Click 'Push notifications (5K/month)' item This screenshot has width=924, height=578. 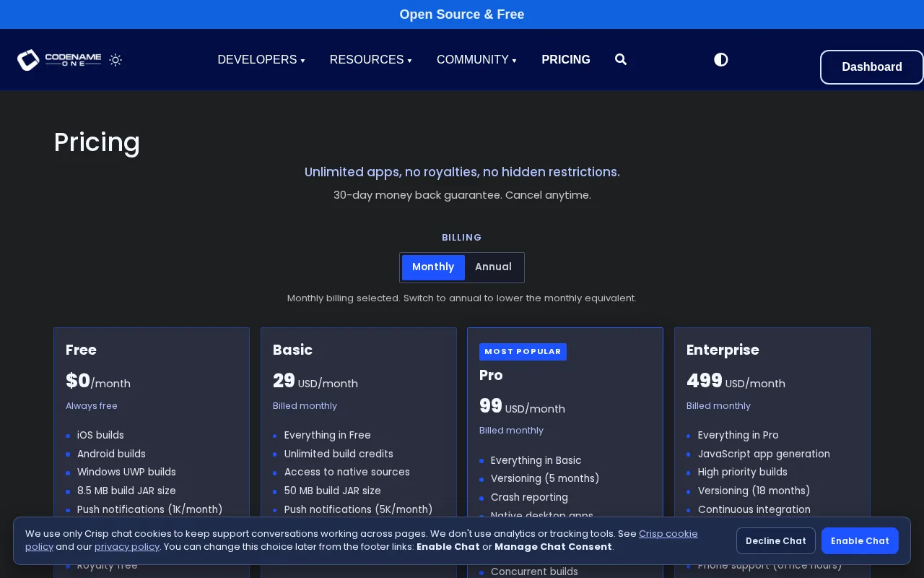[359, 509]
